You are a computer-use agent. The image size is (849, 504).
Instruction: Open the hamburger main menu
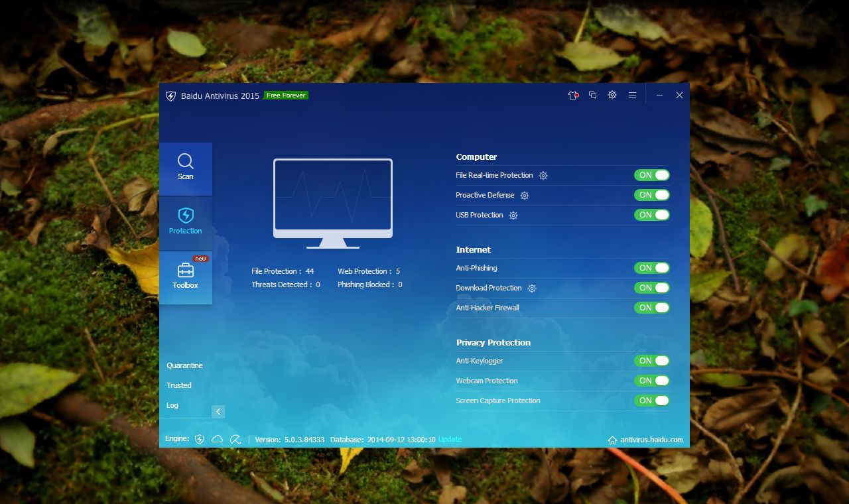tap(632, 95)
